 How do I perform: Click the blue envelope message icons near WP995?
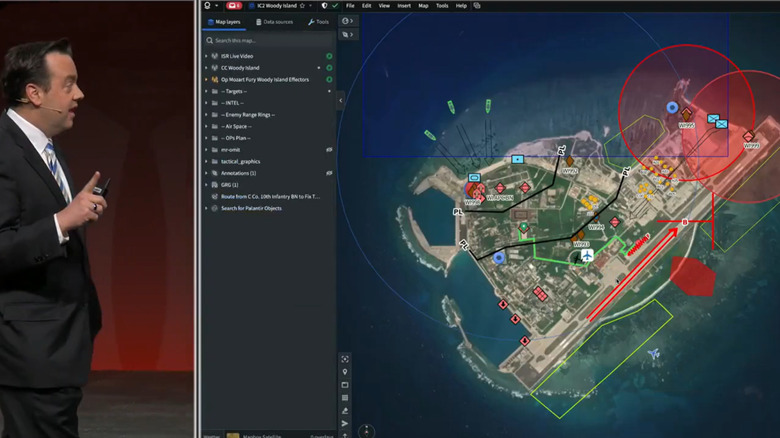click(x=717, y=121)
